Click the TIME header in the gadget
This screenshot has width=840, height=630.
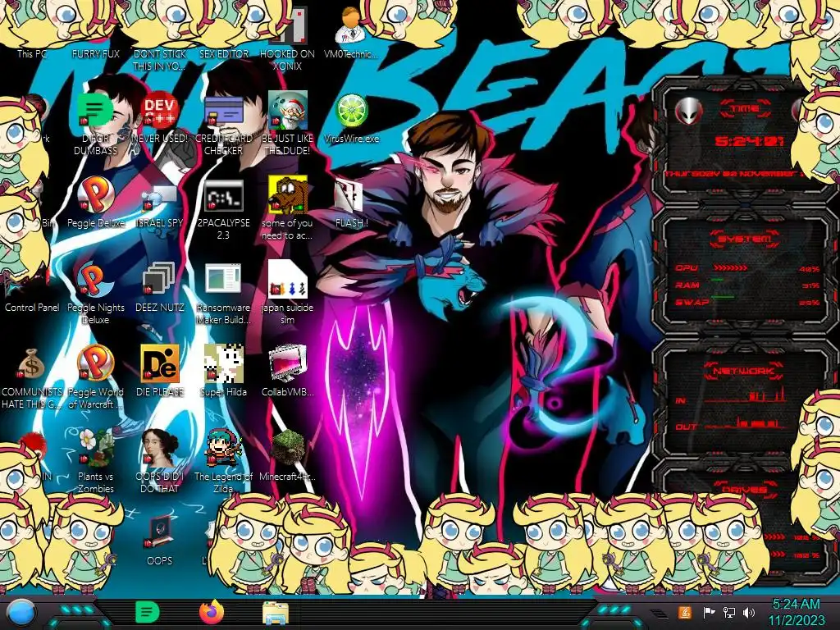pos(745,109)
